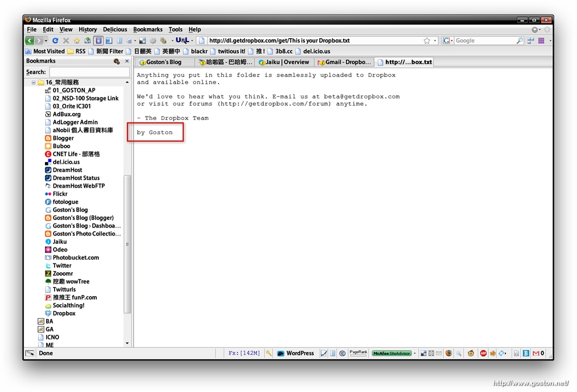Open the Bookmarks menu

[147, 30]
